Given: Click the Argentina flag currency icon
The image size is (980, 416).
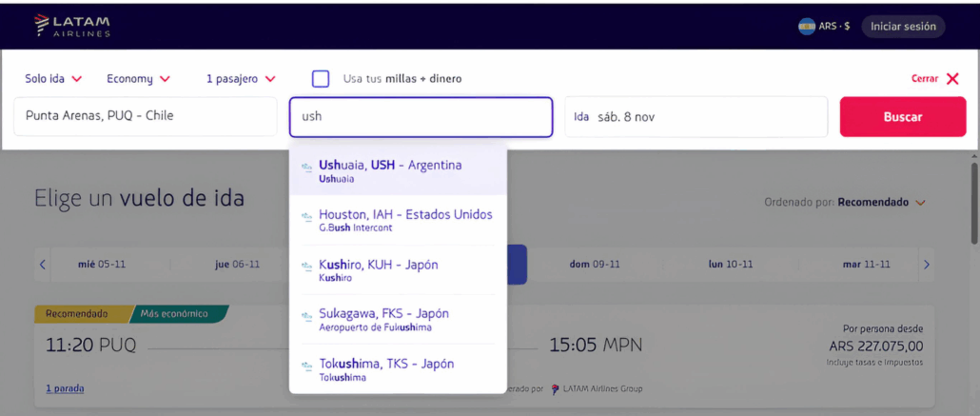Looking at the screenshot, I should (806, 27).
